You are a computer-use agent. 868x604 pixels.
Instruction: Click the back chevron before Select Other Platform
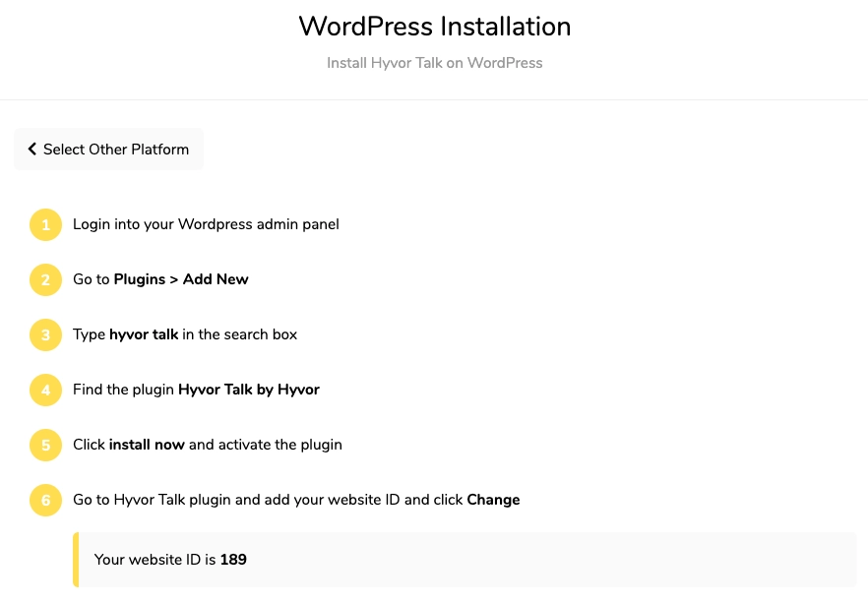tap(32, 150)
